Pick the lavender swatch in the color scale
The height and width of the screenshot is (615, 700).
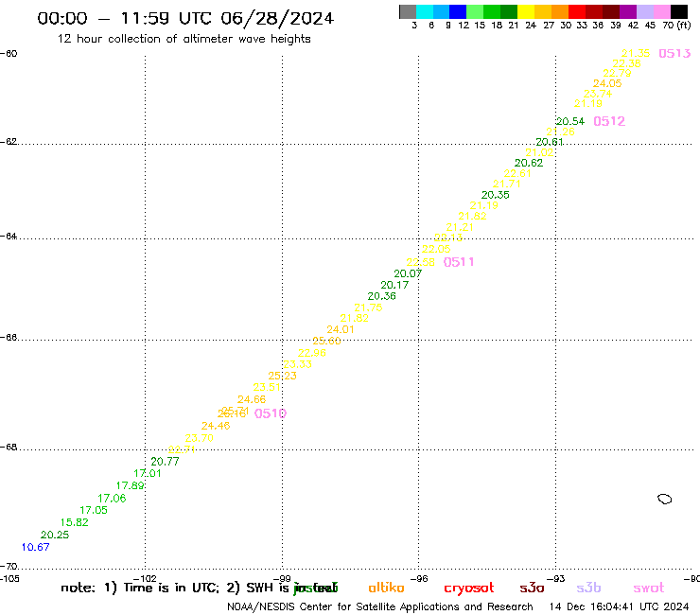[x=644, y=11]
